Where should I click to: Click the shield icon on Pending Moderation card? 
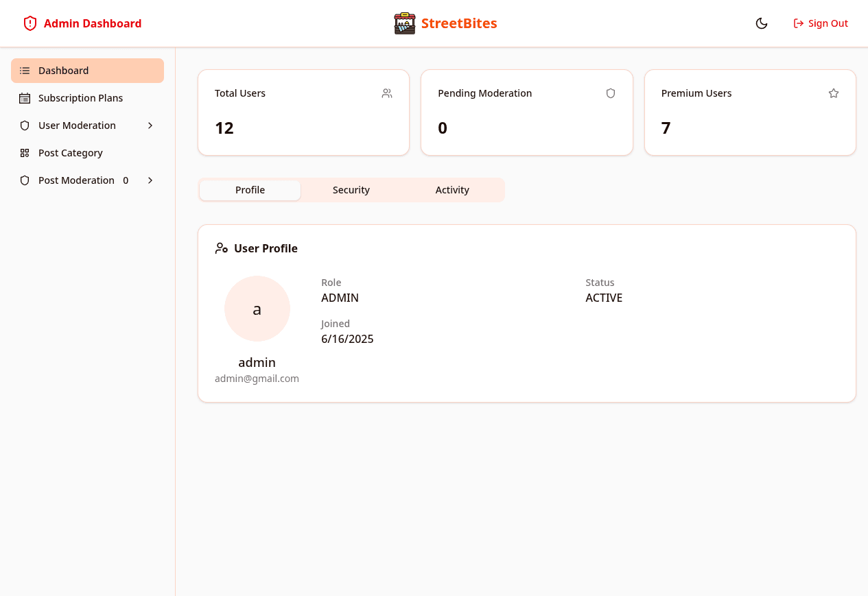(611, 93)
